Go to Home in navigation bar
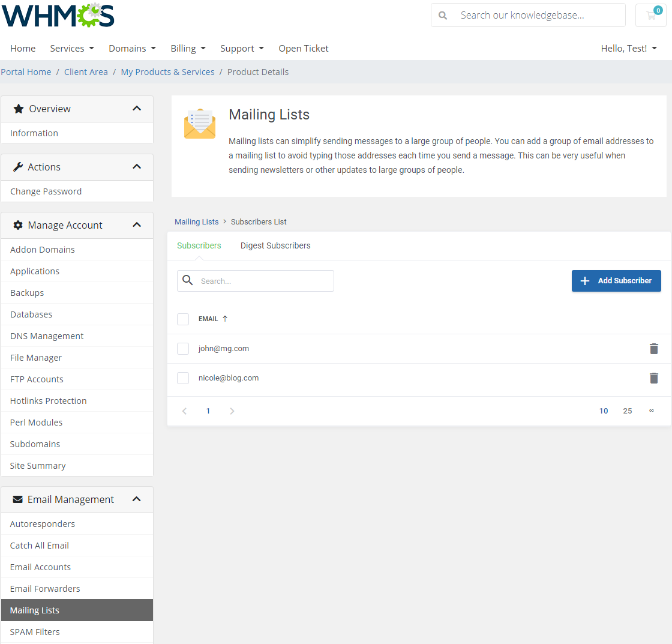672x644 pixels. coord(23,49)
